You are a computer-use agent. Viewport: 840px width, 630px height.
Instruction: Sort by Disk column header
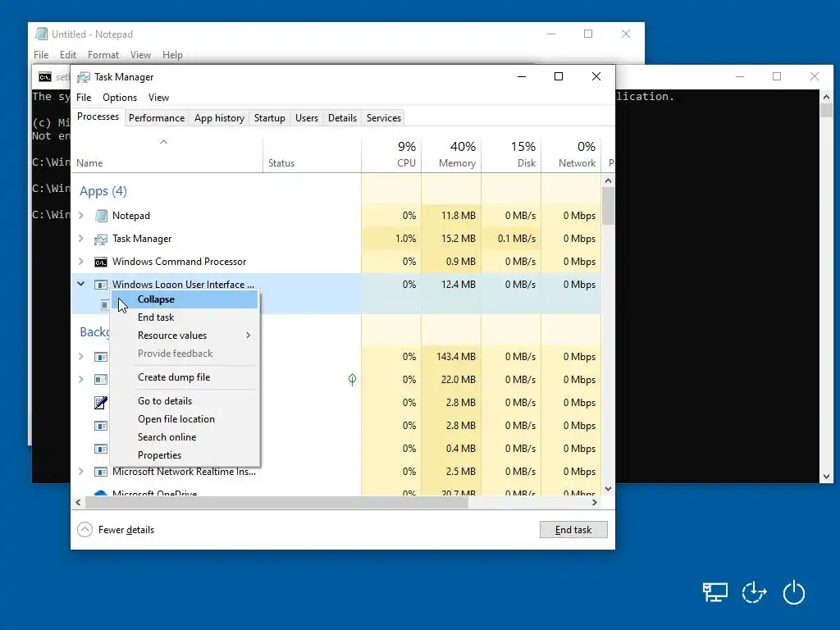tap(511, 155)
